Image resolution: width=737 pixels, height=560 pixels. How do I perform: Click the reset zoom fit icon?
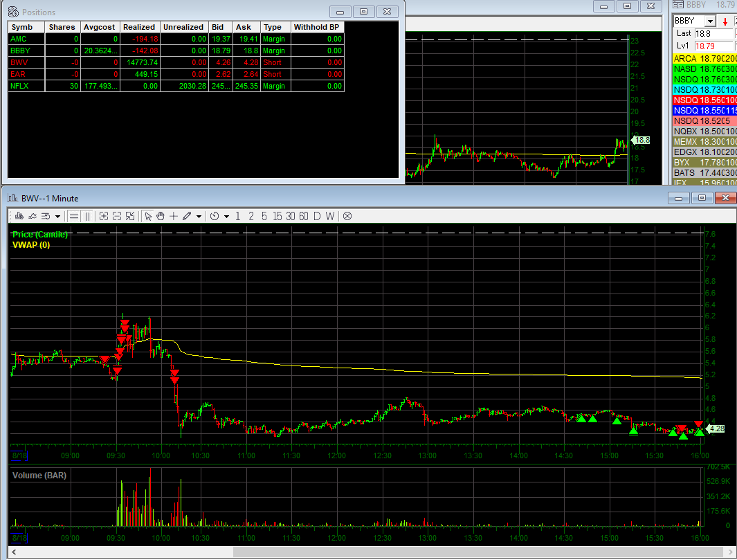[130, 216]
